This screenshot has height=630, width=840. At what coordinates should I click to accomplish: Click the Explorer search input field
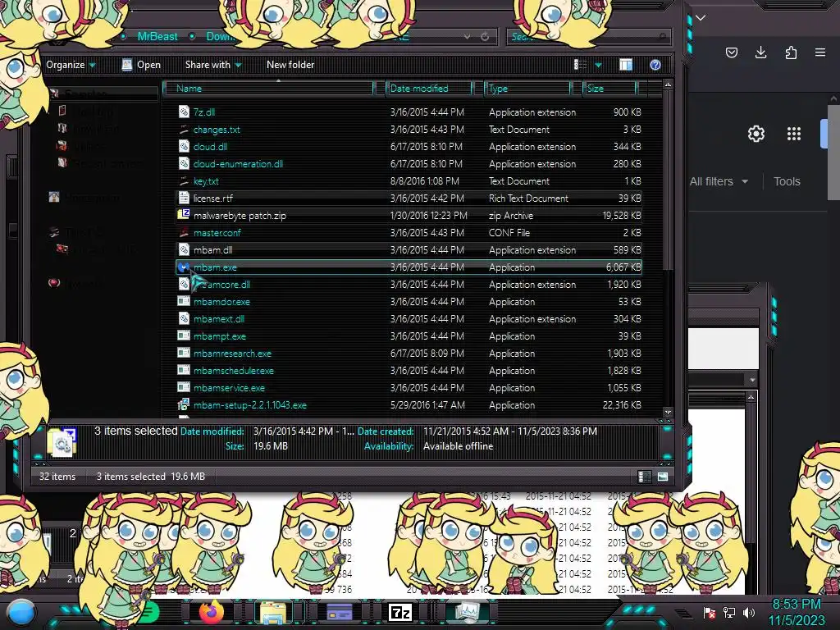coord(588,36)
